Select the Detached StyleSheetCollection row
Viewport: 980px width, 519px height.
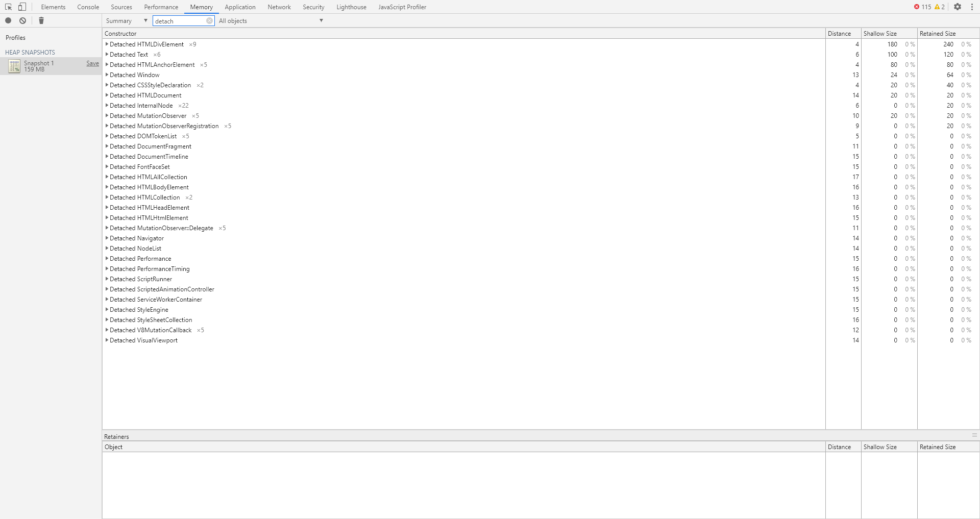tap(541, 320)
